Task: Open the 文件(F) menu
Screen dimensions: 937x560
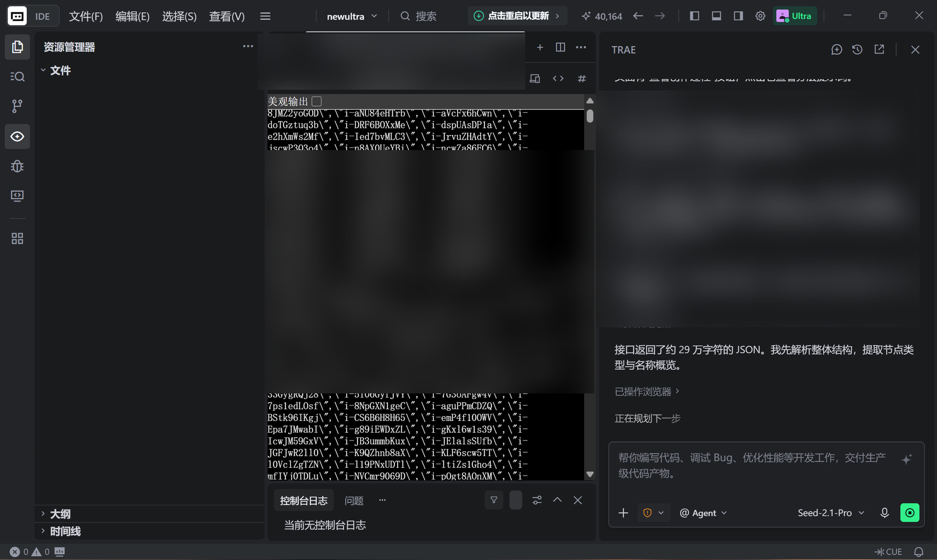Action: (86, 16)
